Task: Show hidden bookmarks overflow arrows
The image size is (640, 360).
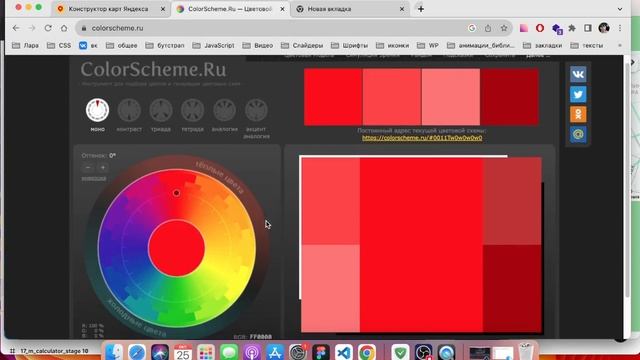Action: [x=620, y=45]
